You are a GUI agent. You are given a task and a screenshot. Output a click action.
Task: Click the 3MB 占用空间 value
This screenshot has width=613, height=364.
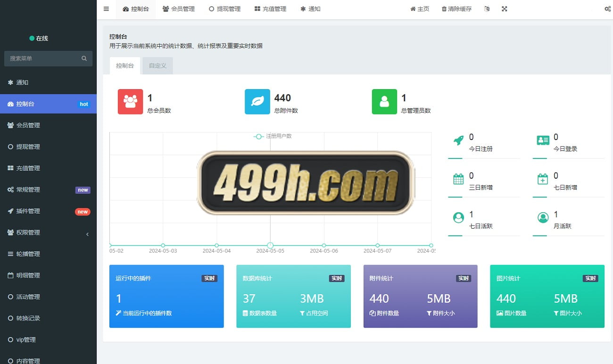tap(312, 298)
